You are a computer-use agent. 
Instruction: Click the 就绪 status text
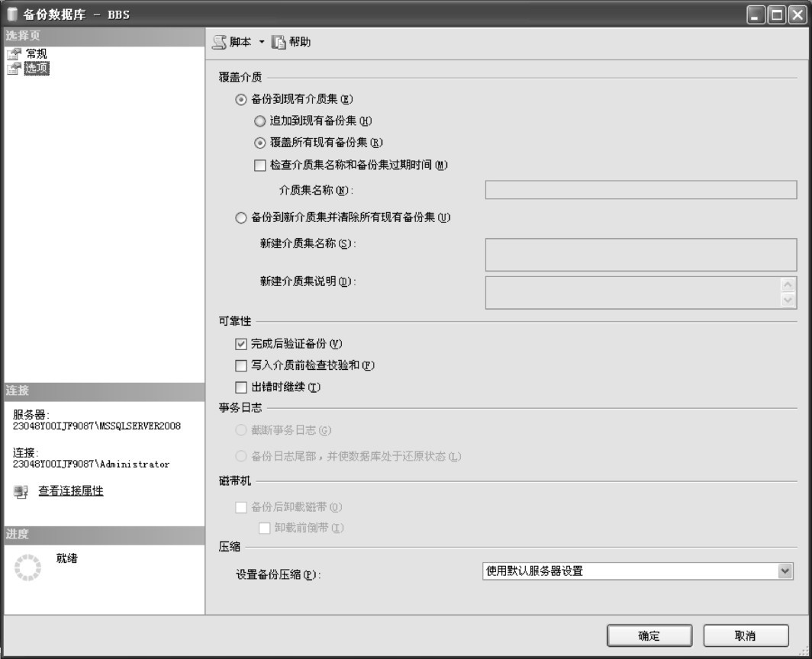[x=67, y=558]
